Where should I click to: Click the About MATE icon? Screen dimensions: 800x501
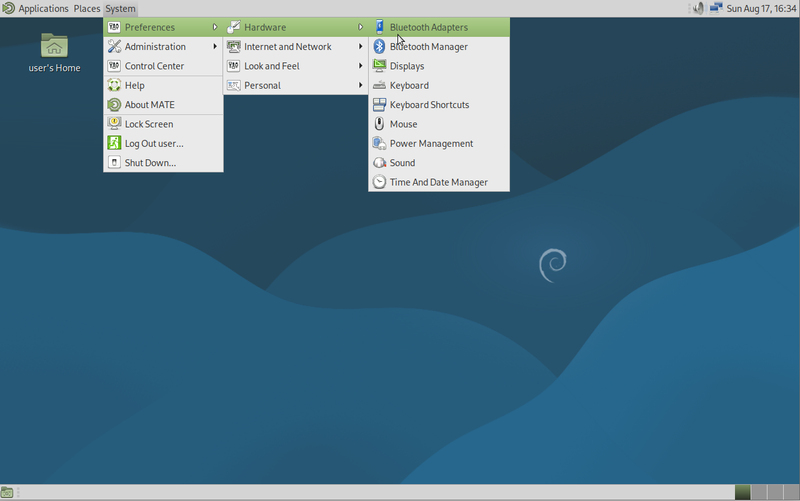click(x=114, y=105)
